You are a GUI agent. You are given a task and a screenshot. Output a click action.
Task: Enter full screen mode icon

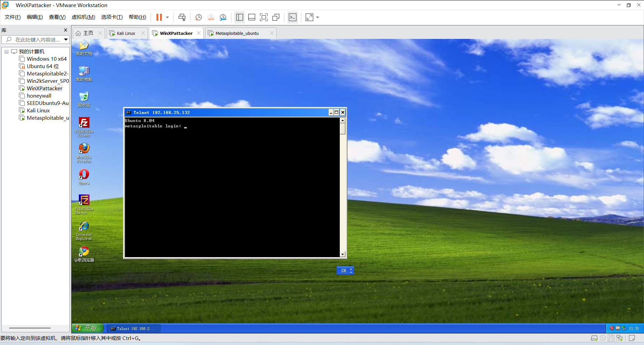(x=264, y=17)
